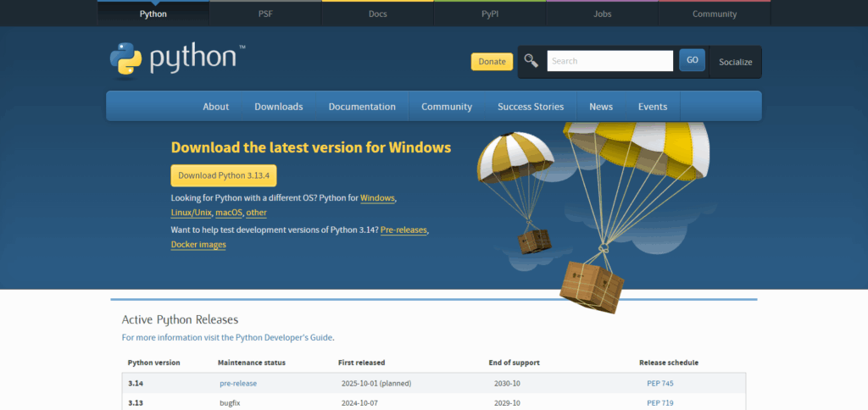Select version 3.13 table cell
Screen dimensions: 868x410
click(x=136, y=403)
